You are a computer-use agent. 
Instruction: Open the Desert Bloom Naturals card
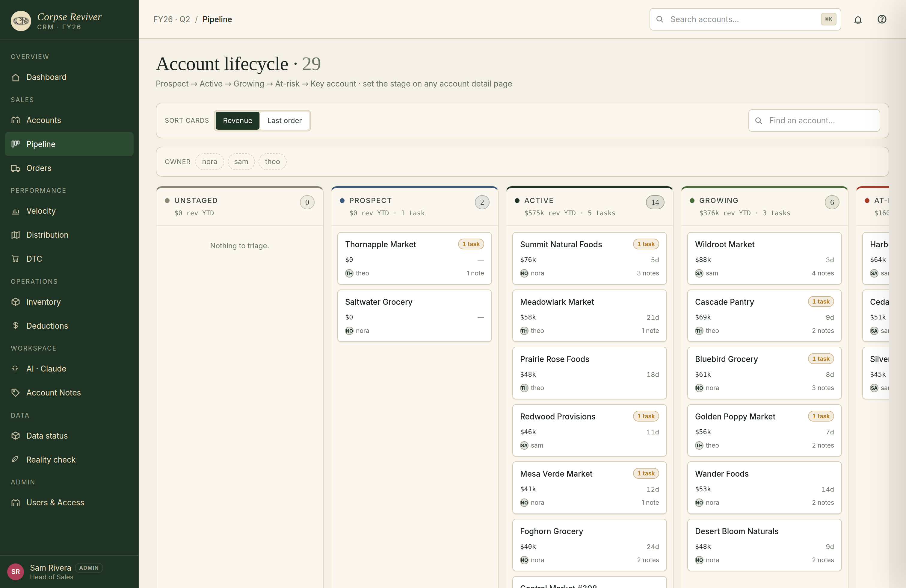tap(764, 545)
